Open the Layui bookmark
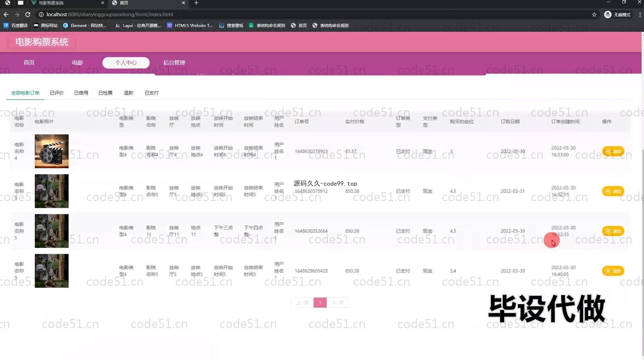 [138, 25]
